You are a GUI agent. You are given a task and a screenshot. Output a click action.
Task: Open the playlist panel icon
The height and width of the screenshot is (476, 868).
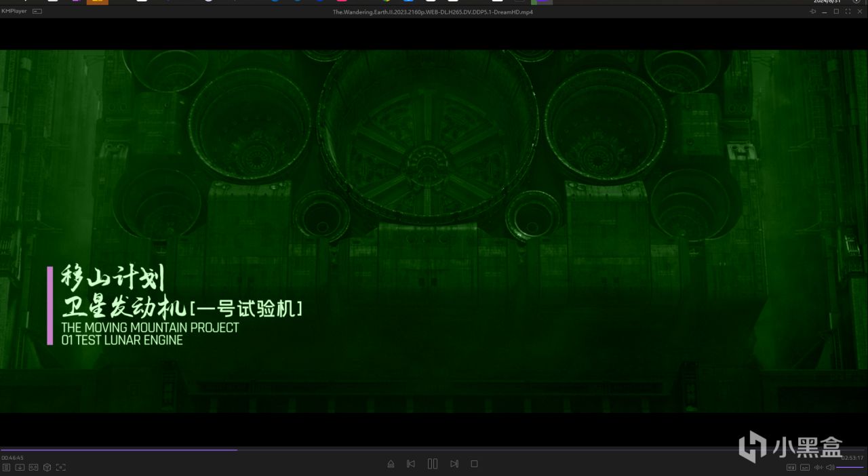(6, 467)
